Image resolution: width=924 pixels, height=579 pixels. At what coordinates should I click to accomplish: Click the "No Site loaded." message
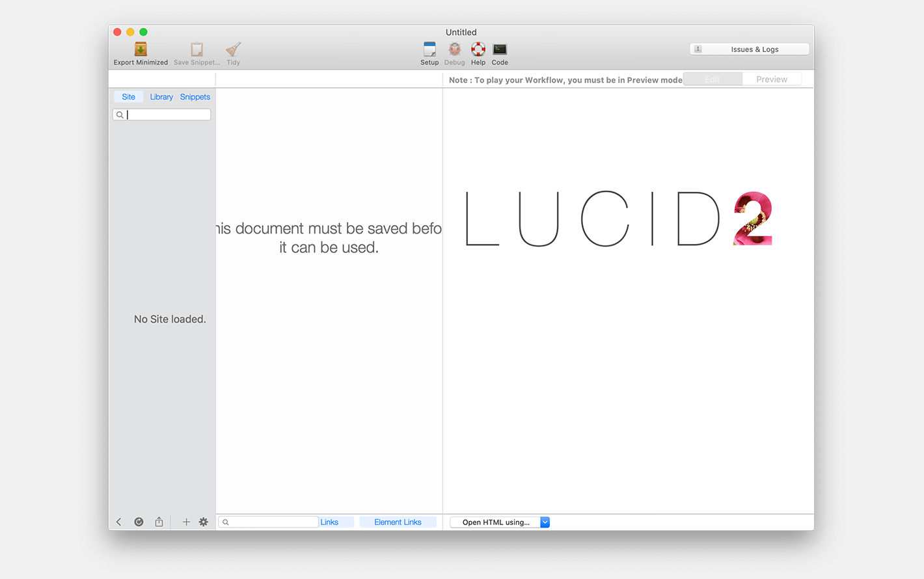[170, 319]
